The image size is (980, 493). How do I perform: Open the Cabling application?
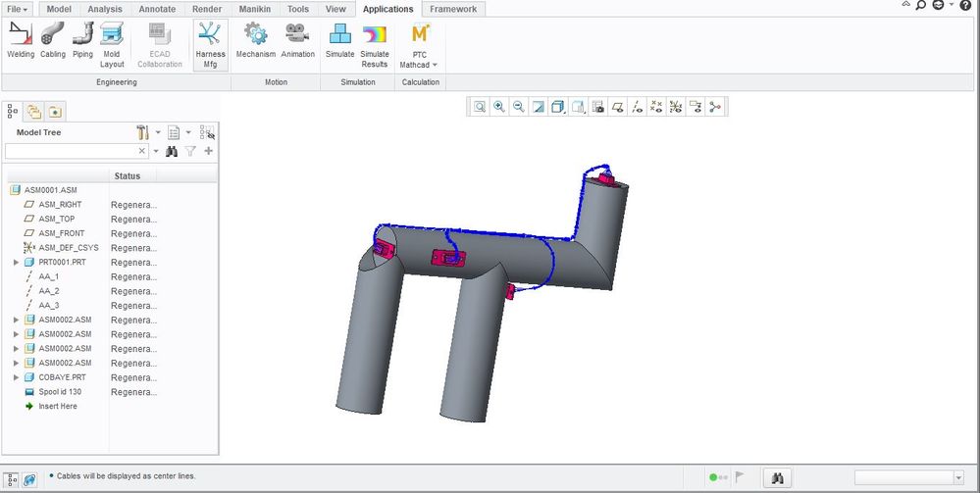53,40
